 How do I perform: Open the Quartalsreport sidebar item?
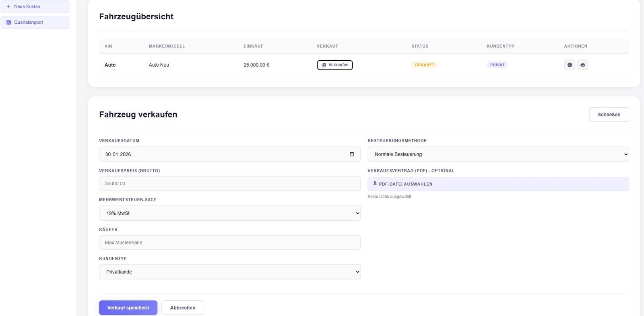pyautogui.click(x=35, y=23)
